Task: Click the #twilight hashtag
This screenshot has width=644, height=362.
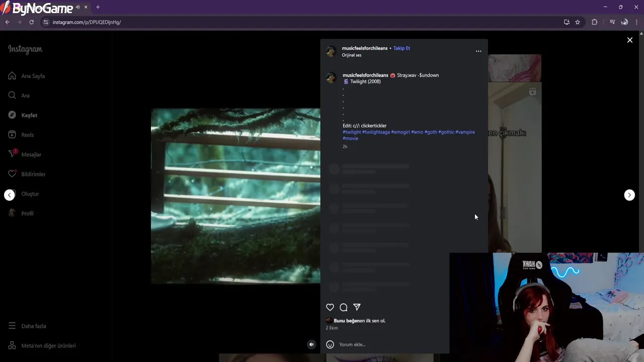Action: click(x=352, y=132)
